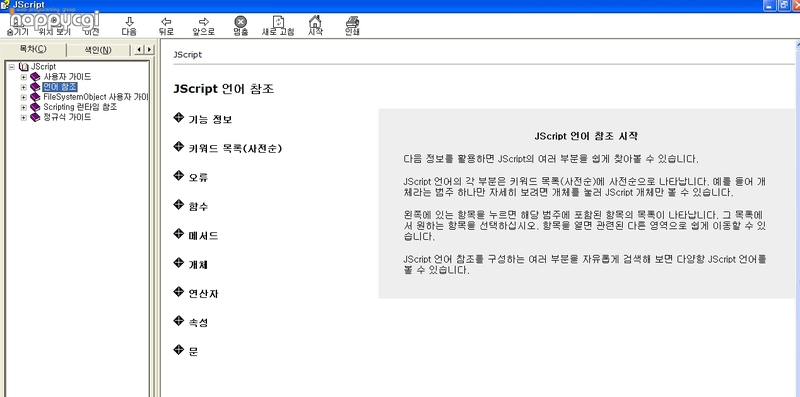The image size is (800, 397).
Task: Click the diamond bullet beside 함수
Action: point(179,205)
